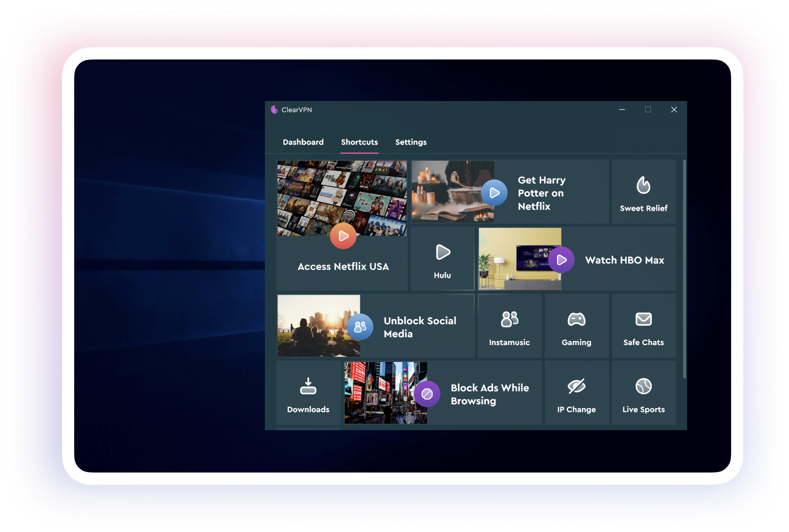Click the purple block-ads circle icon

427,394
